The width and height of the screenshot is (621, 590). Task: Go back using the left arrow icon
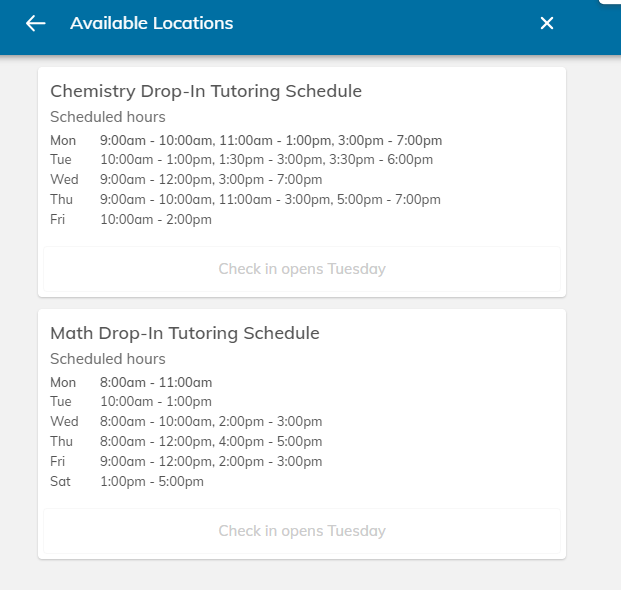click(x=36, y=23)
